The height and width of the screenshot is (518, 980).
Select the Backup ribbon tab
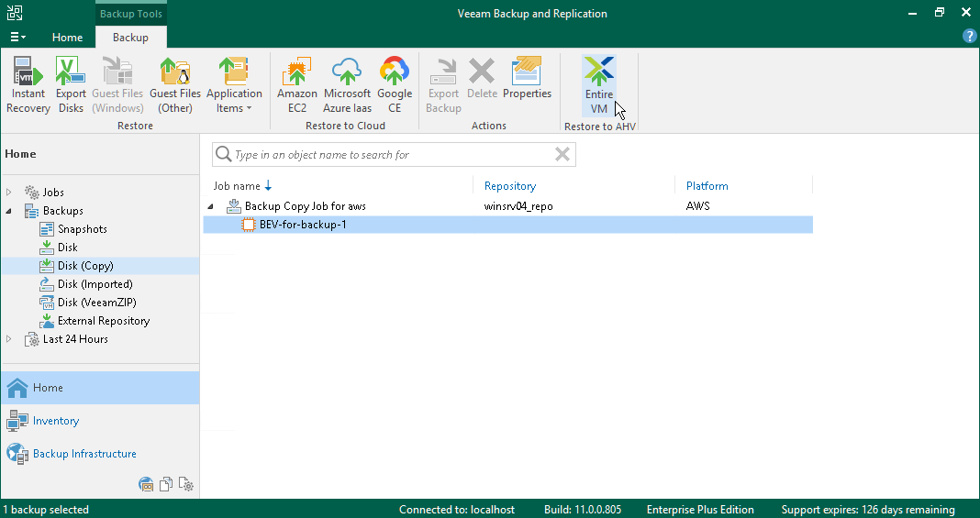130,38
